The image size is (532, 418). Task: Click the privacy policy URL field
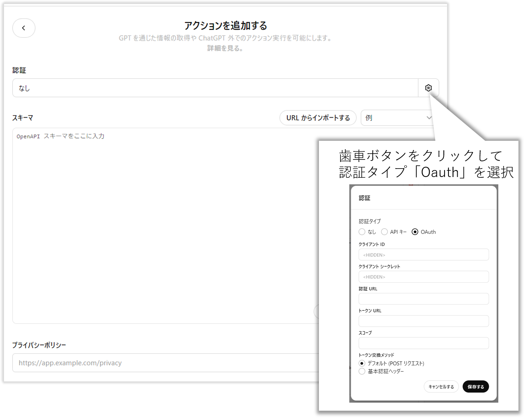(165, 363)
